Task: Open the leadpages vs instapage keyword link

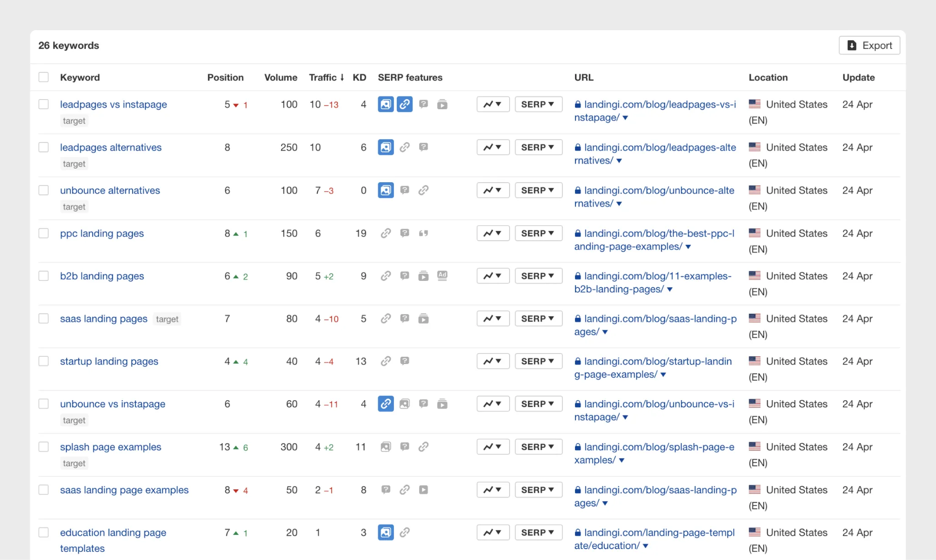Action: 113,104
